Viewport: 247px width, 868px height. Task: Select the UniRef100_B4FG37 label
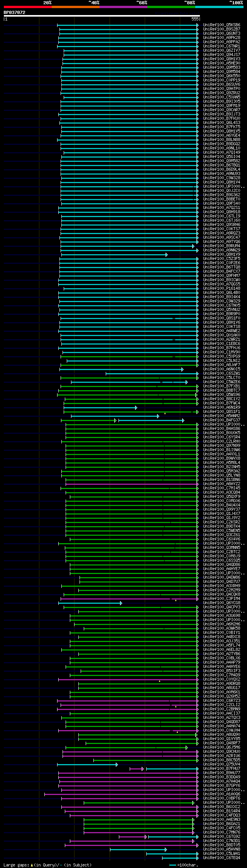(222, 420)
